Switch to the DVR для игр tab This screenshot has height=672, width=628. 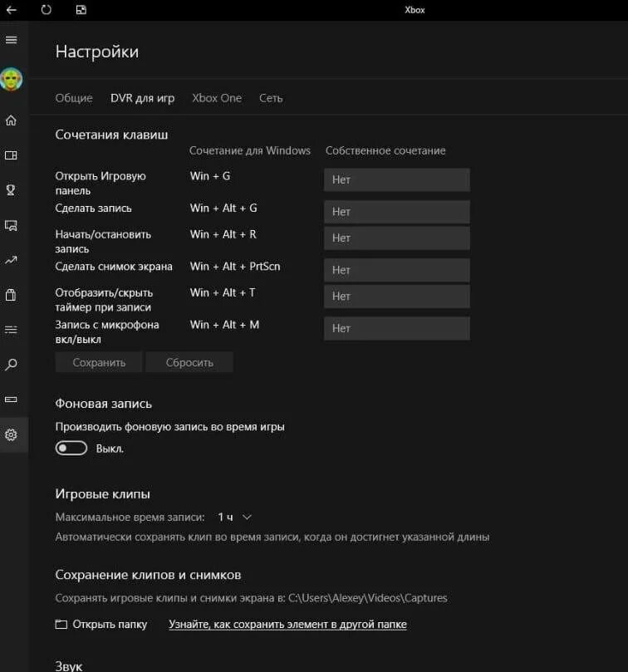(x=142, y=98)
